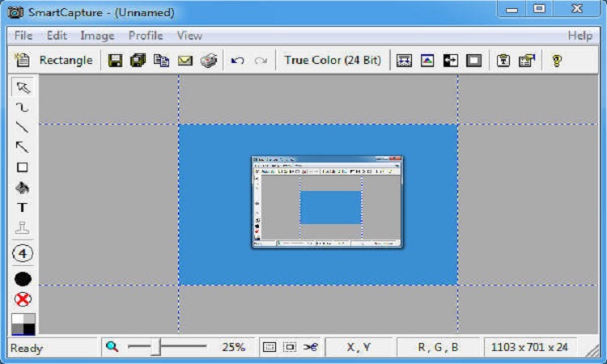Click the zoom slider handle
The image size is (607, 364).
coord(155,346)
